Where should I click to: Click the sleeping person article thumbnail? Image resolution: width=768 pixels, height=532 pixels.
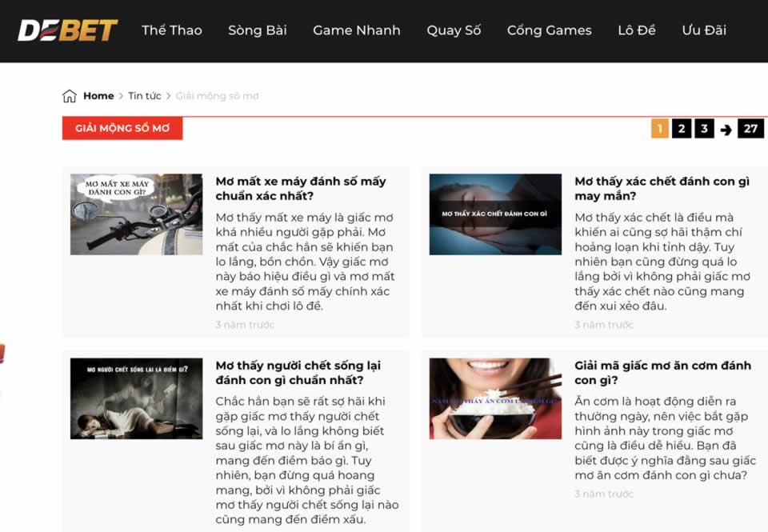coord(135,398)
